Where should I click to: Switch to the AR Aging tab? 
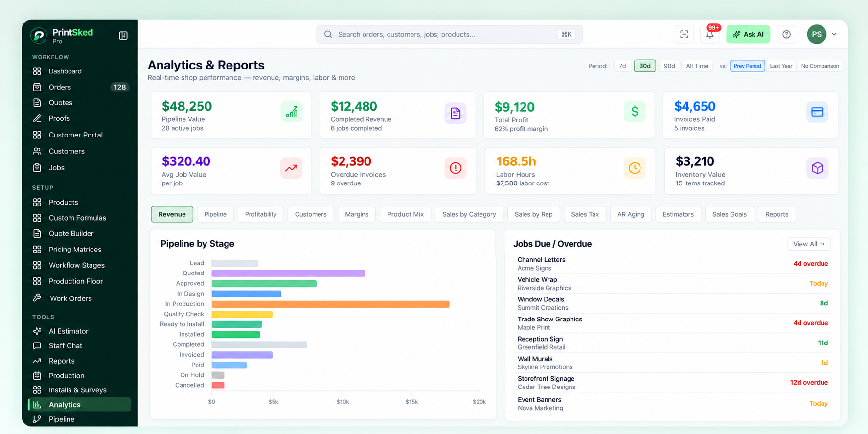tap(631, 214)
